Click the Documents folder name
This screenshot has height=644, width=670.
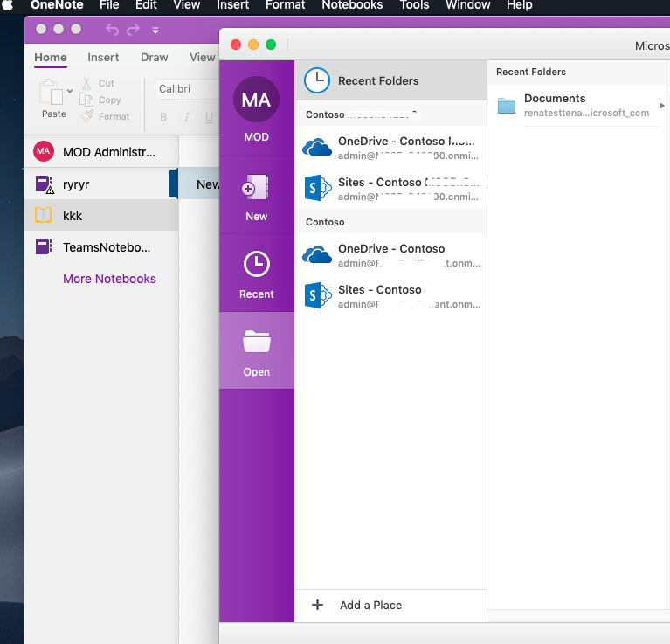click(555, 98)
